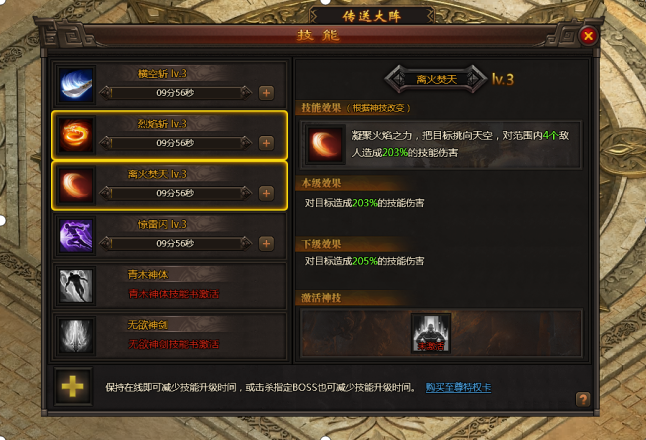646x440 pixels.
Task: Click plus button beside 离火焚天 timer
Action: (267, 194)
